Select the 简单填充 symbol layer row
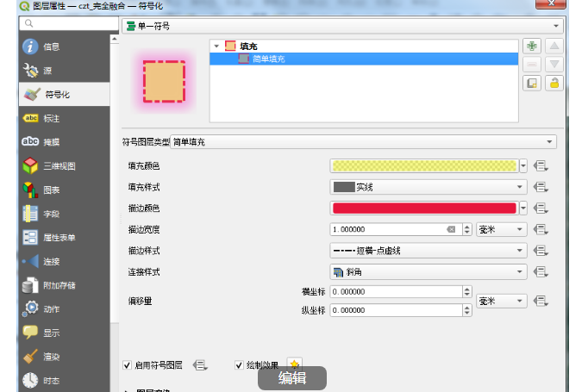Image resolution: width=588 pixels, height=392 pixels. pyautogui.click(x=364, y=59)
